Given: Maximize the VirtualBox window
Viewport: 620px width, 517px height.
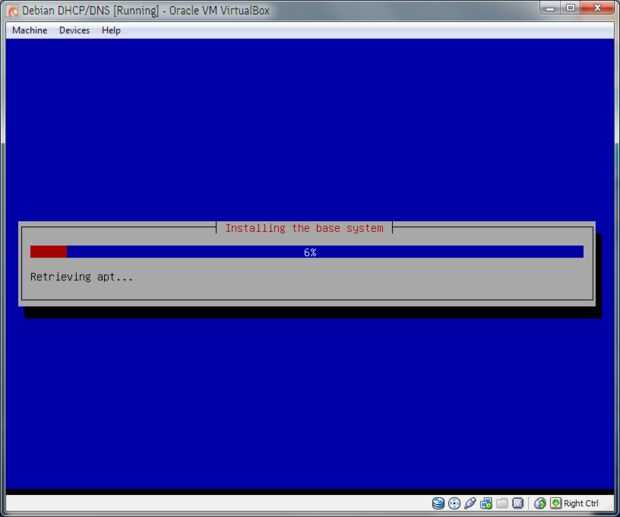Looking at the screenshot, I should pos(571,8).
